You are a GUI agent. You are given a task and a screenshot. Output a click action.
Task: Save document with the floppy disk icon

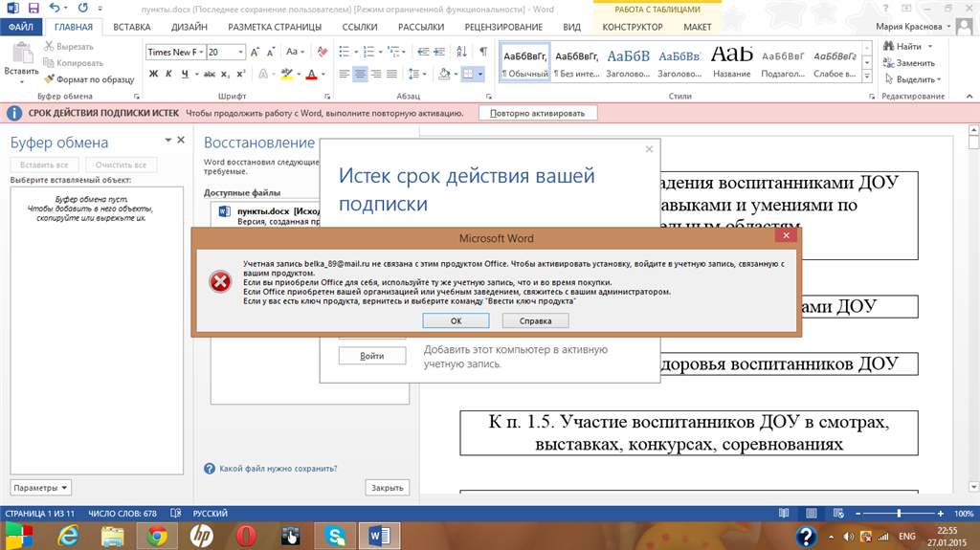point(33,9)
